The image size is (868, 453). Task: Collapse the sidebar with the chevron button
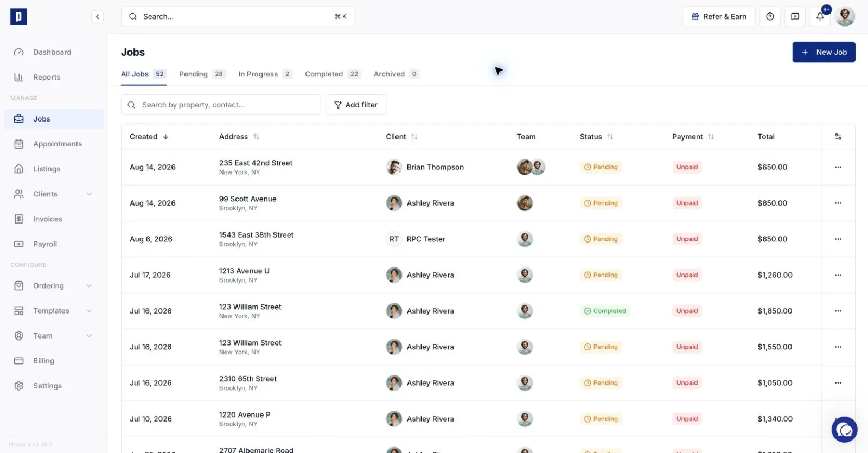97,17
